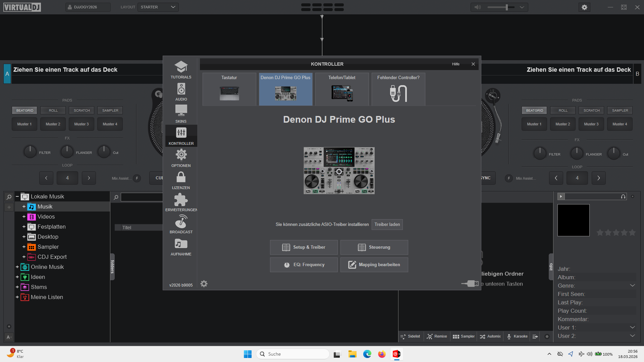The image size is (644, 362).
Task: Expand the Online Musik tree node
Action: 17,267
